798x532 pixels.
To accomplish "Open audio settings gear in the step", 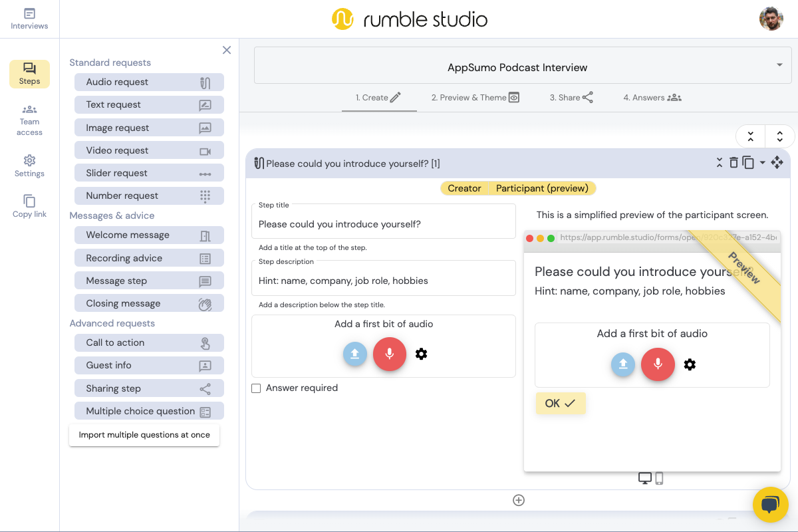I will point(422,354).
